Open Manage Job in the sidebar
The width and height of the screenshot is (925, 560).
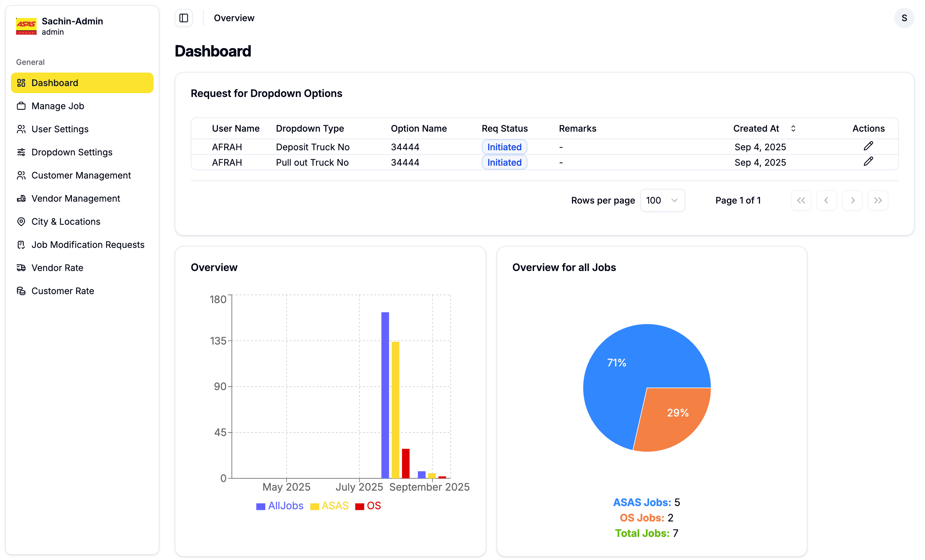[58, 106]
